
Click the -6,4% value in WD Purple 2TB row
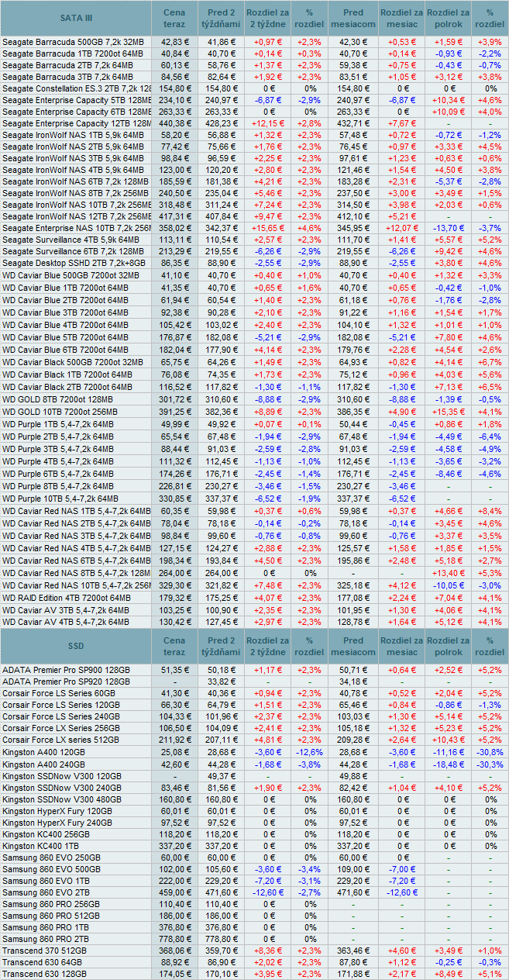tap(489, 437)
